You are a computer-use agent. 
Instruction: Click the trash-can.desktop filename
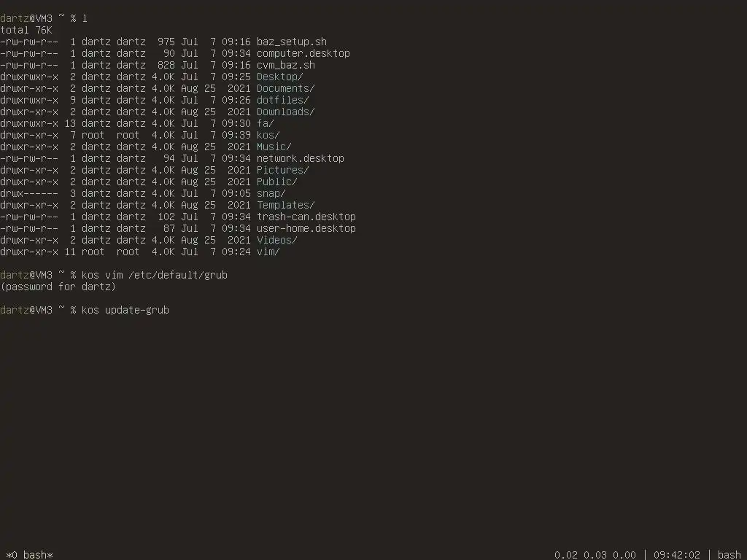[306, 217]
